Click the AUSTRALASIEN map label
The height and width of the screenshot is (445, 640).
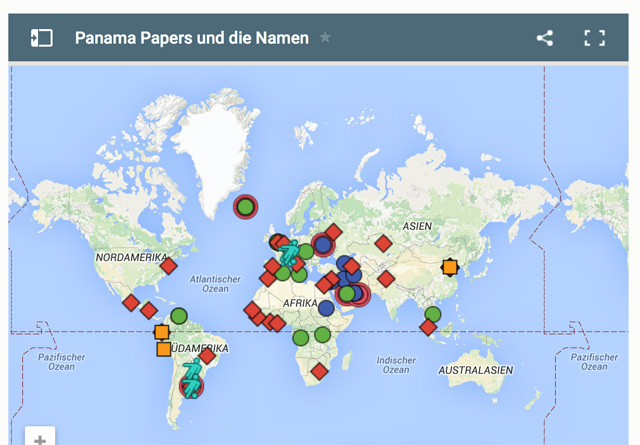[x=476, y=370]
